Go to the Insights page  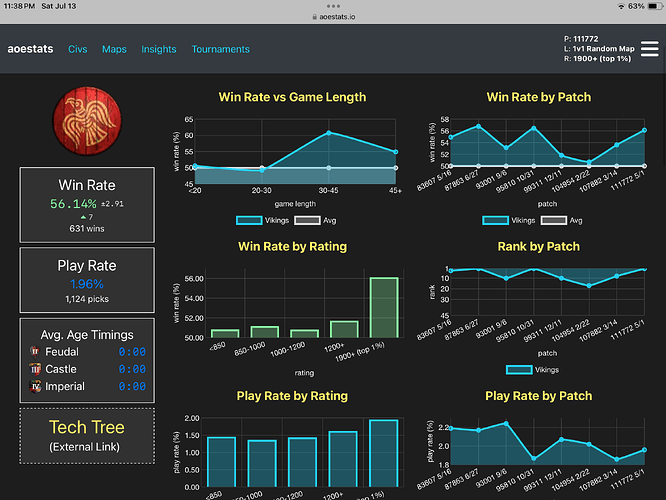pos(159,49)
